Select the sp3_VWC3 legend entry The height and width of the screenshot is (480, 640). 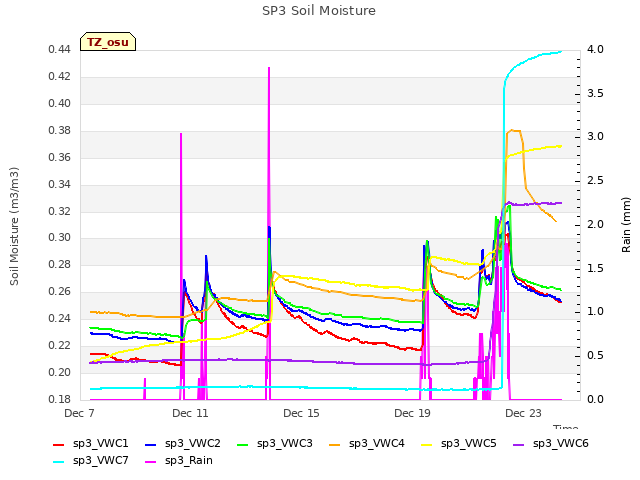[x=275, y=443]
